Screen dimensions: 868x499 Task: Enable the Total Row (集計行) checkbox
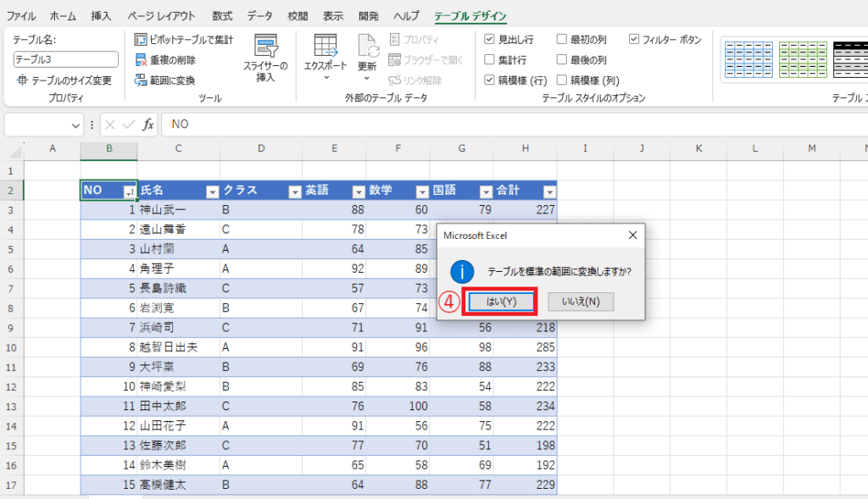tap(489, 59)
